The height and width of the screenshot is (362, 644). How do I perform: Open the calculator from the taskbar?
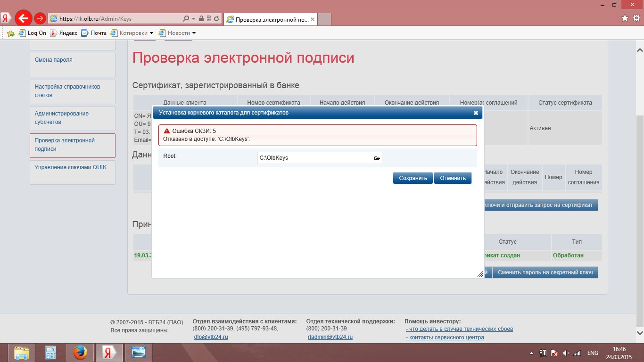pyautogui.click(x=50, y=352)
